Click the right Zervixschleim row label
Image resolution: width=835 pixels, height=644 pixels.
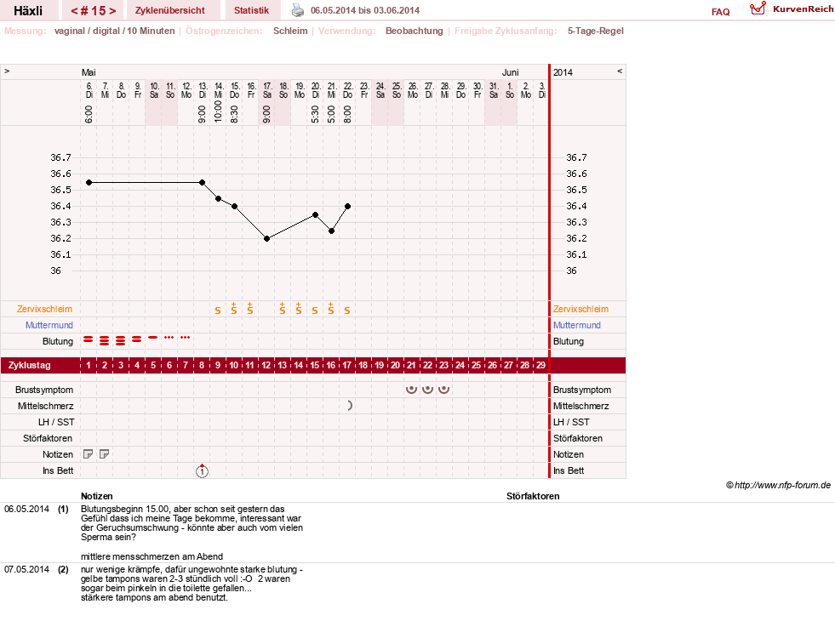click(x=580, y=309)
